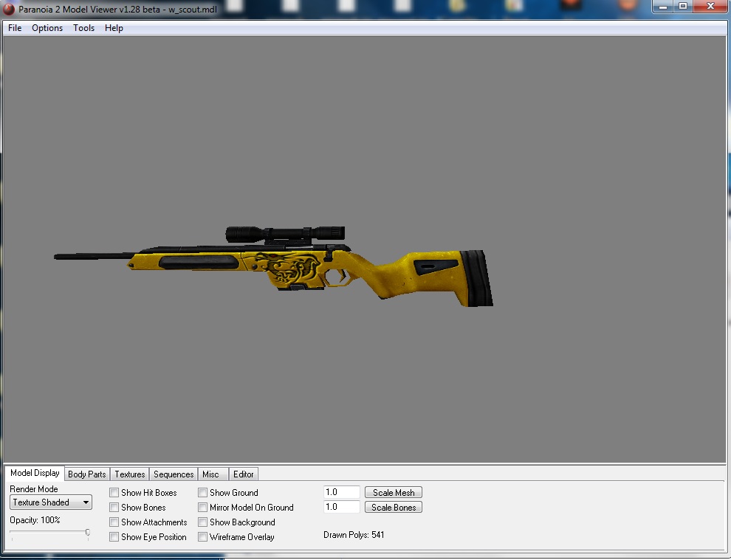731x560 pixels.
Task: Enable Show Hit Boxes checkbox
Action: point(114,492)
